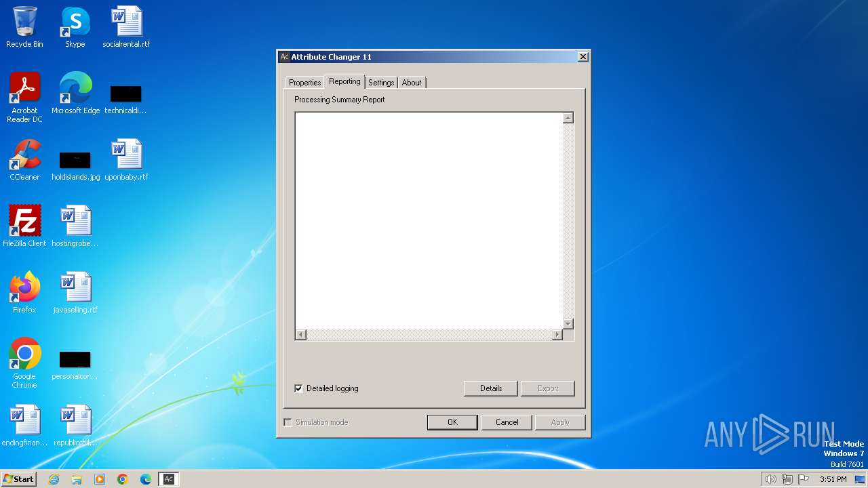Click the network tray icon

tap(787, 479)
